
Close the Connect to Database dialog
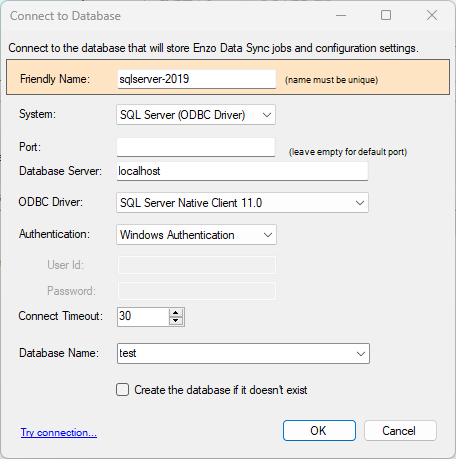(432, 15)
